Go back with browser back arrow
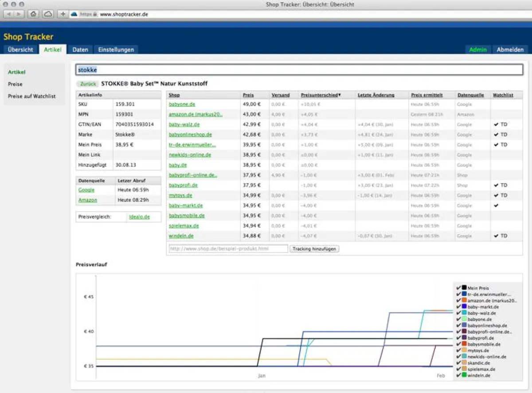This screenshot has height=393, width=532. click(9, 14)
